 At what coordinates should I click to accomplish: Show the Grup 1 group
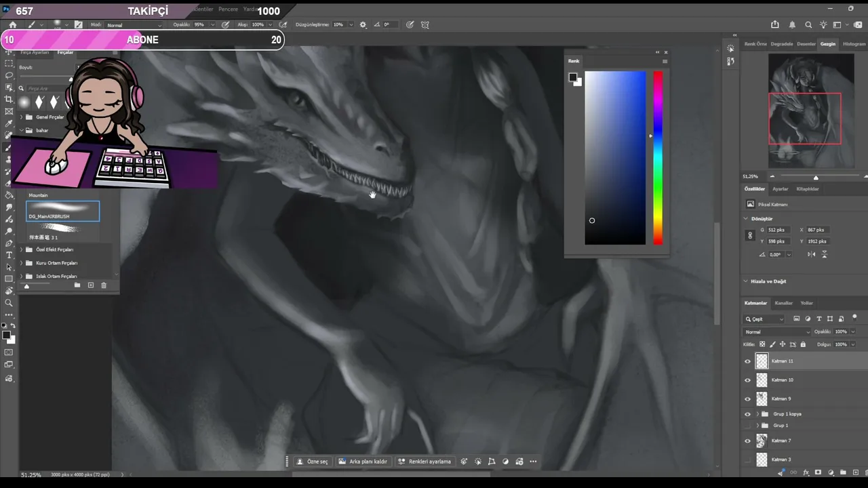pos(748,426)
